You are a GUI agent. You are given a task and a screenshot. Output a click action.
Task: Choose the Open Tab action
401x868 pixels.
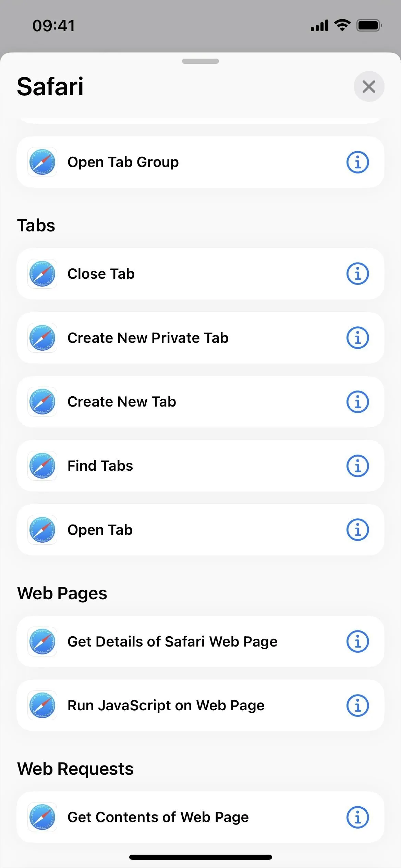point(200,530)
